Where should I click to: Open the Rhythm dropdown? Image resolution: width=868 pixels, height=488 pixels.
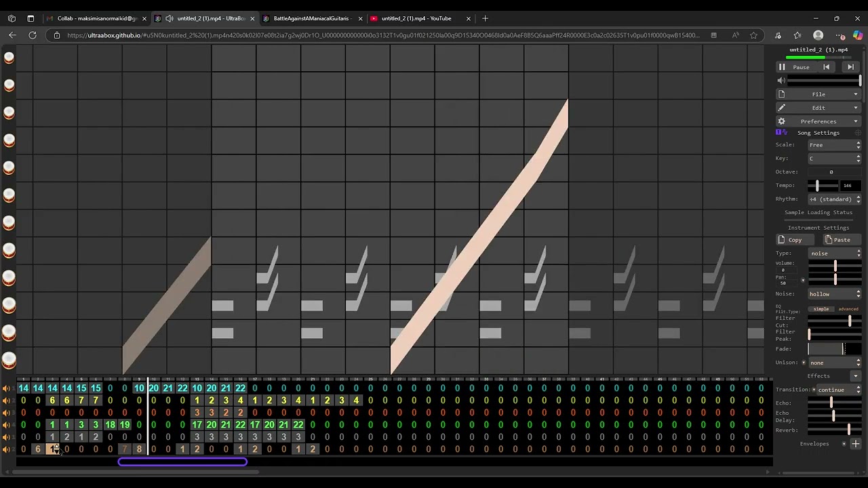click(834, 199)
